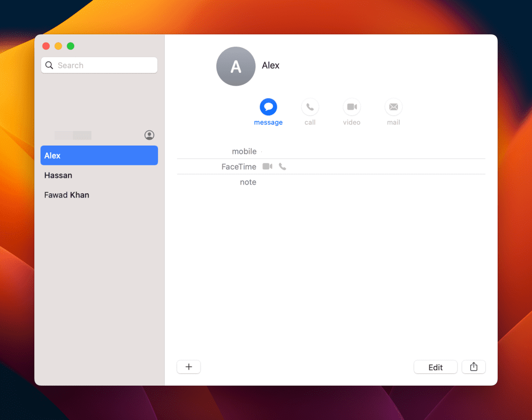
Task: Click the My Card profile icon in the sidebar
Action: tap(149, 135)
